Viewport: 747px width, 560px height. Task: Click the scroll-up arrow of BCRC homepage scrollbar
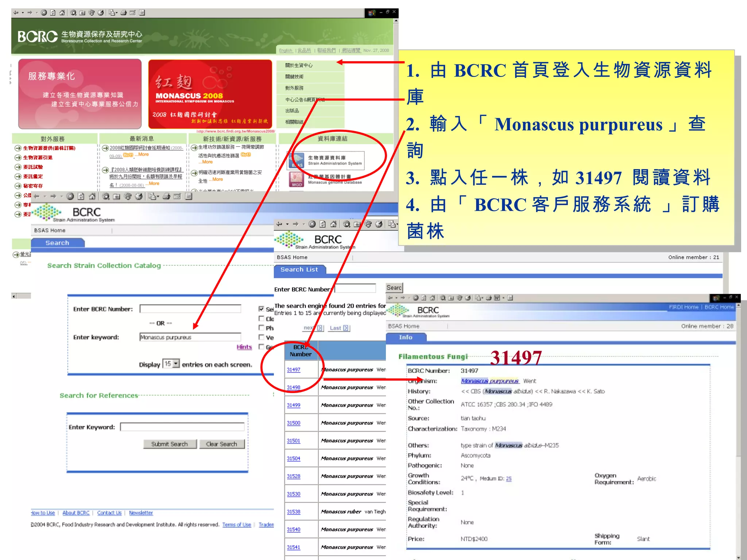click(x=396, y=21)
